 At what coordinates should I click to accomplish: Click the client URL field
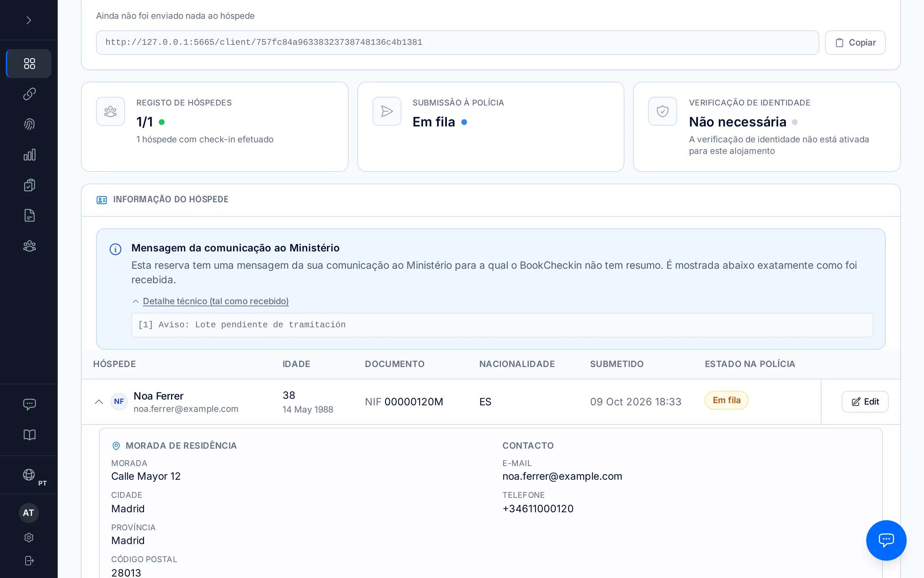pos(457,42)
